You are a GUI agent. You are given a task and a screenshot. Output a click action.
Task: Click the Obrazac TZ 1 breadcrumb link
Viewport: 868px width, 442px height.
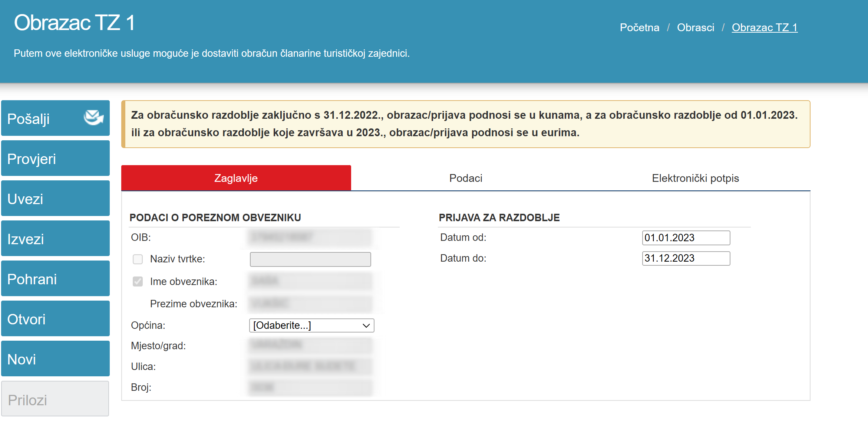765,27
